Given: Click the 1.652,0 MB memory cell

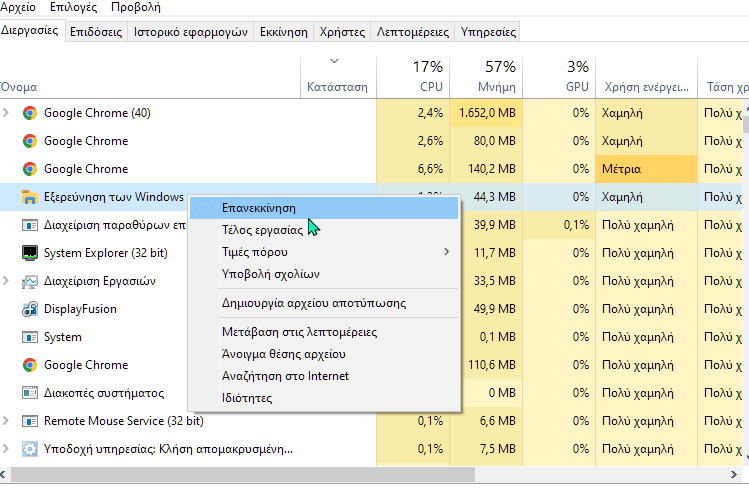Looking at the screenshot, I should tap(486, 113).
